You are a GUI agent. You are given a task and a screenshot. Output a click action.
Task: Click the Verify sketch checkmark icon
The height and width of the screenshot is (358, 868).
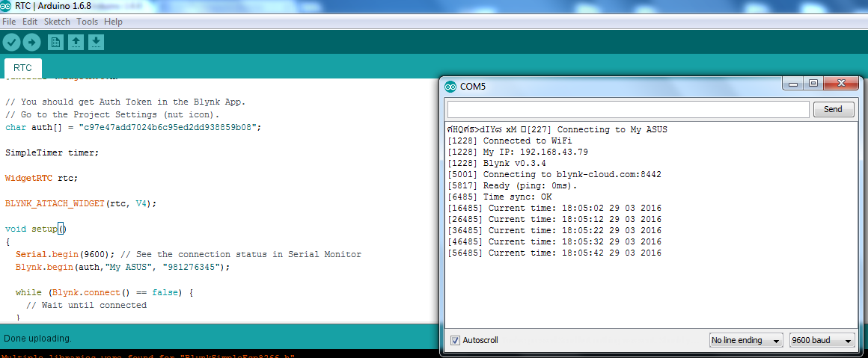tap(11, 42)
